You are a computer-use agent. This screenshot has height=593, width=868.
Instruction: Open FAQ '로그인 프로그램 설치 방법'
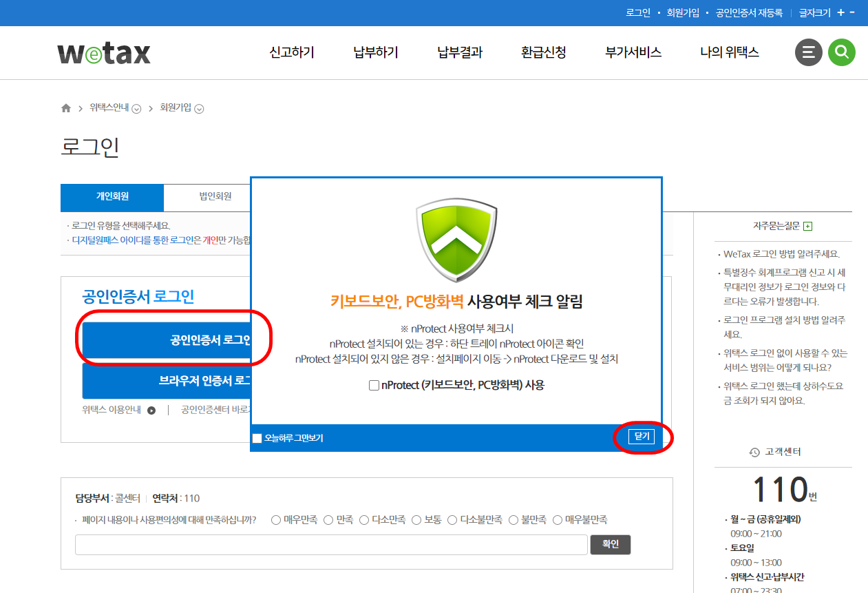coord(785,327)
